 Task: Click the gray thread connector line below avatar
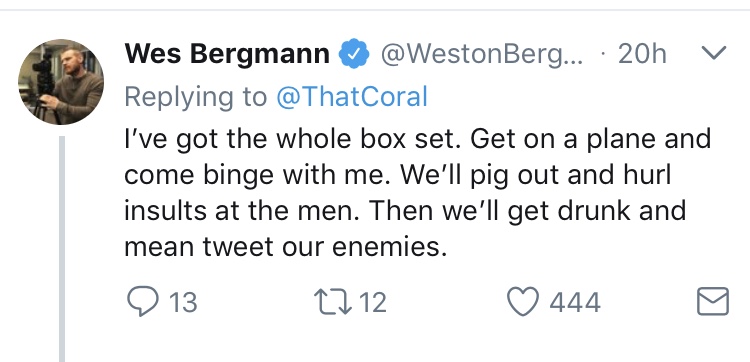click(x=62, y=249)
